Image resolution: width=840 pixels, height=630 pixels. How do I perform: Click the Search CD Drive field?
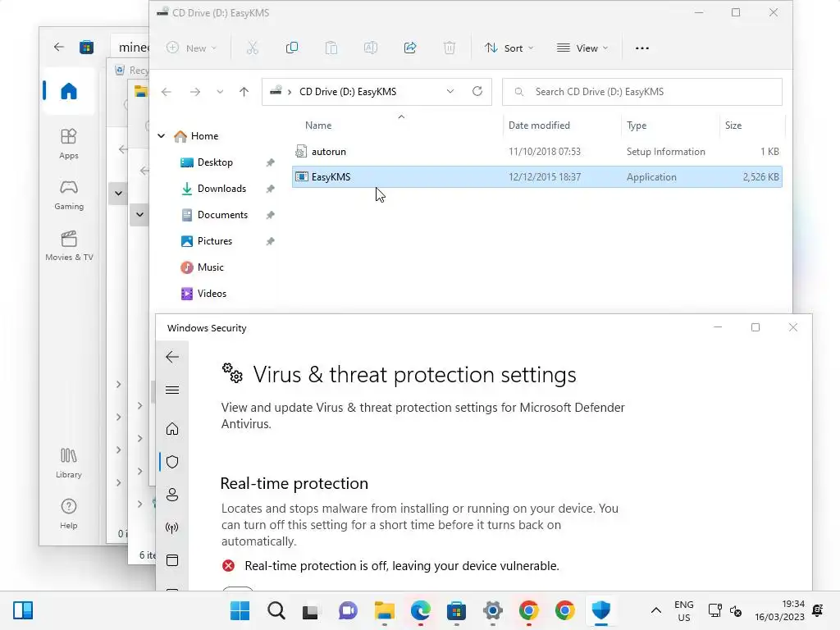(641, 92)
